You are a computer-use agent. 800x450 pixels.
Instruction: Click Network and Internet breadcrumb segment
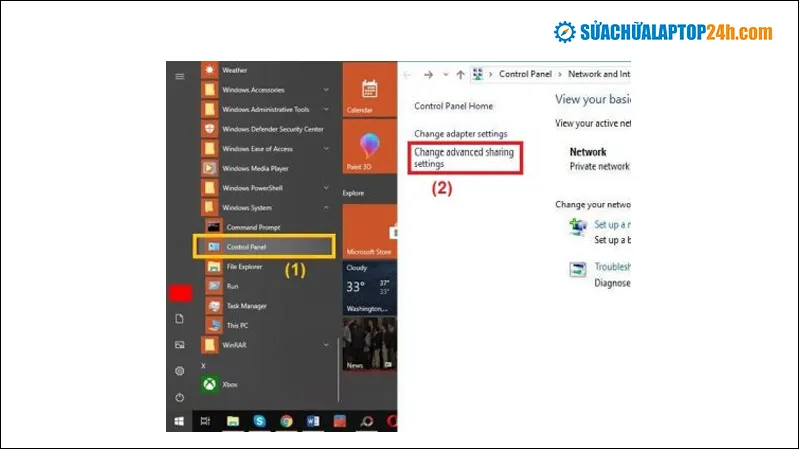coord(599,74)
